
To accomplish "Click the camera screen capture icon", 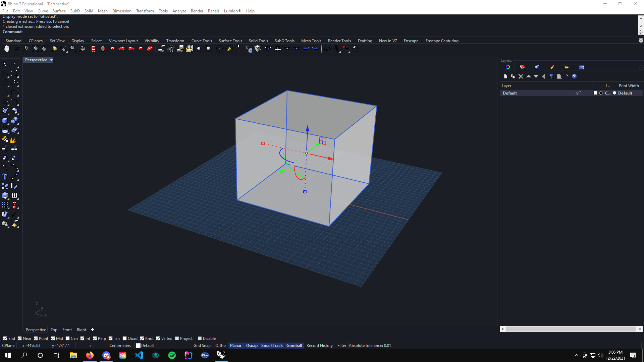I will (x=171, y=49).
